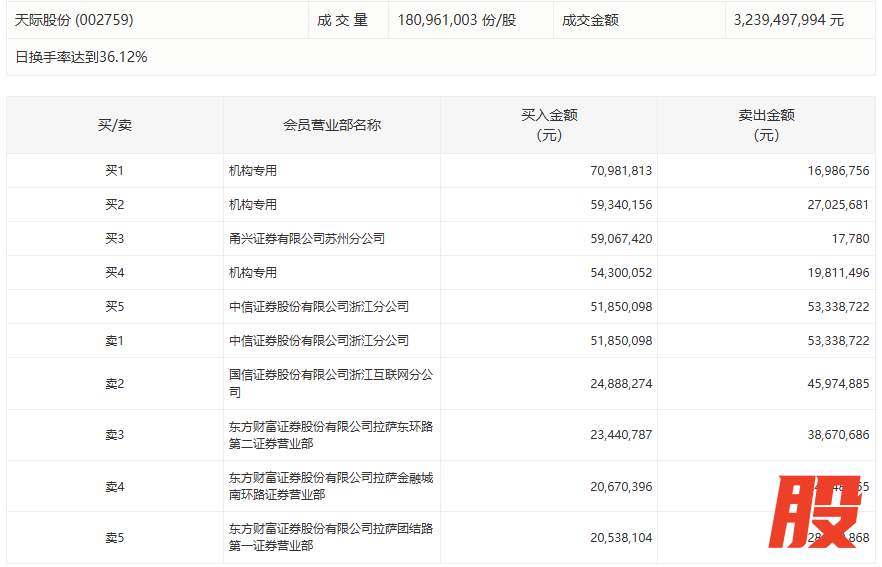Click the volume value 180,961,003 份/股

pyautogui.click(x=456, y=20)
